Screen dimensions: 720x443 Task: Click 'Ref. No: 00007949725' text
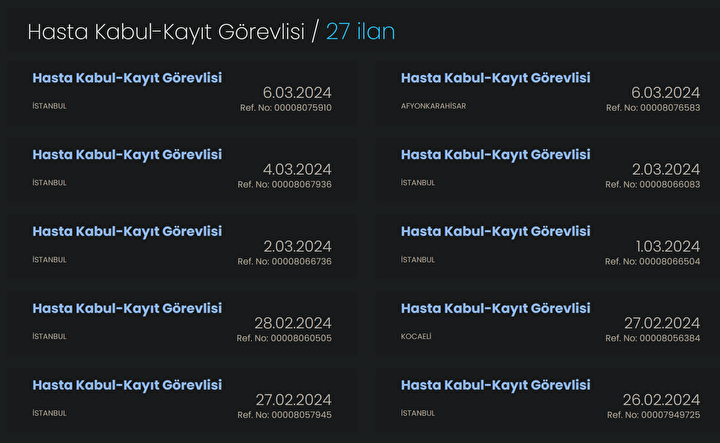(653, 415)
